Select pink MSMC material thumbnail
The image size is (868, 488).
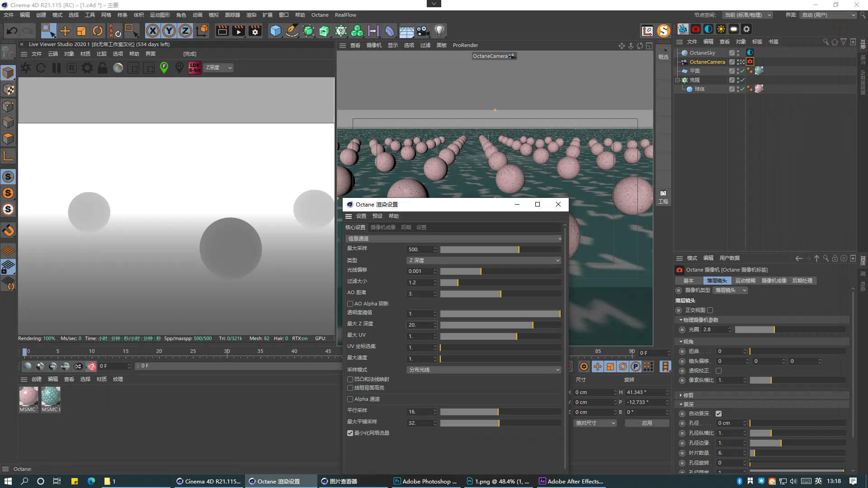pyautogui.click(x=28, y=396)
